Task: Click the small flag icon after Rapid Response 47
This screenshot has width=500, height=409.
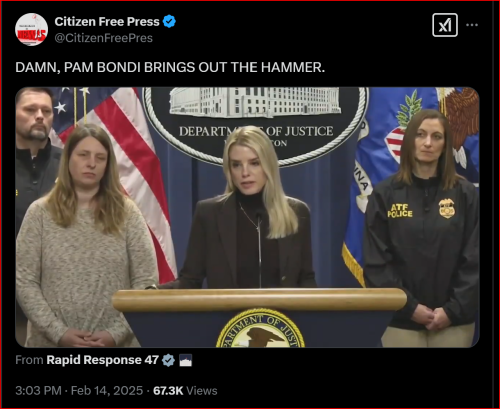Action: 185,360
